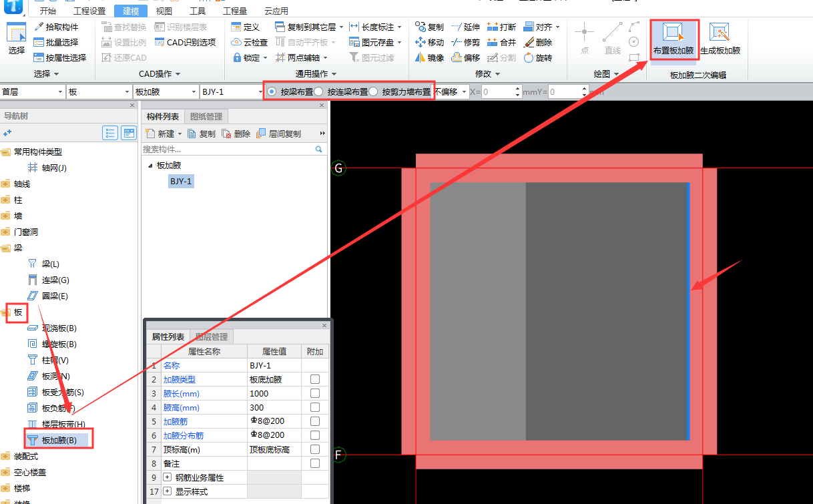The image size is (813, 504).
Task: Open CAD识别选项 settings
Action: tap(186, 42)
